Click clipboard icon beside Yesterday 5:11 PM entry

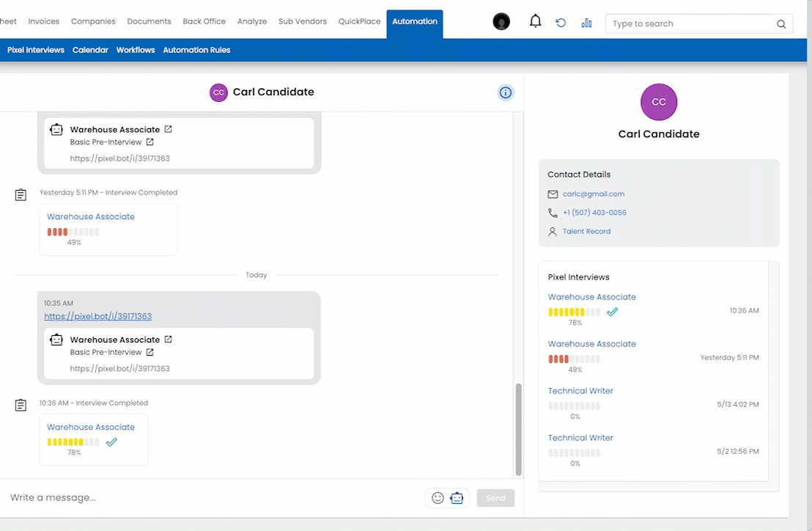click(21, 195)
